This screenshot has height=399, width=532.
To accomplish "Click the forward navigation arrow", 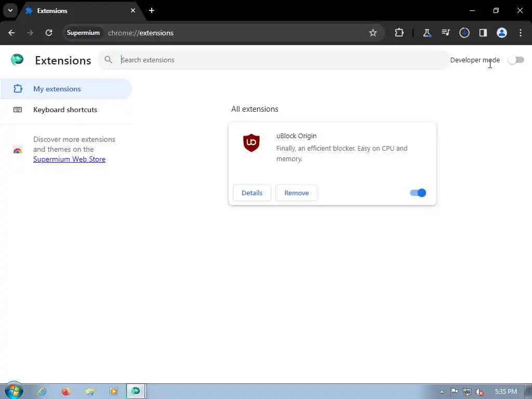I will coord(30,33).
